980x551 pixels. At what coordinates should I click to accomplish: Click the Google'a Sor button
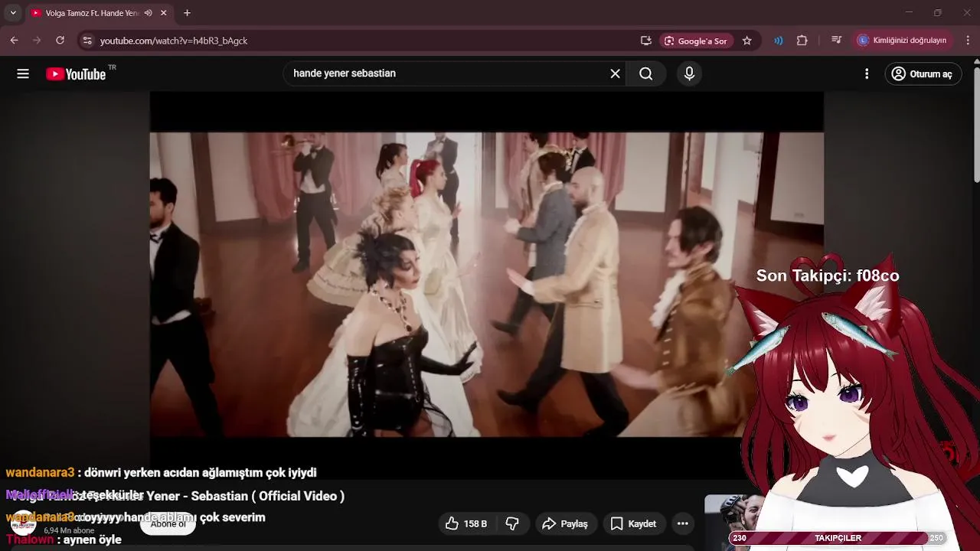[x=695, y=41]
